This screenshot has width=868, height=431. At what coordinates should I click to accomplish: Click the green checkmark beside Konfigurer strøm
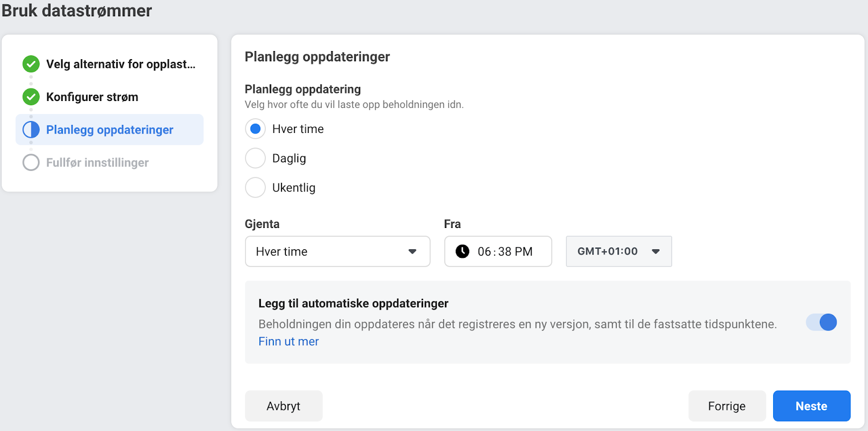(31, 97)
